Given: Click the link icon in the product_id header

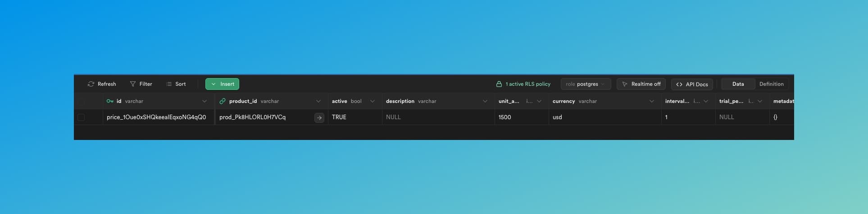Looking at the screenshot, I should (x=223, y=101).
